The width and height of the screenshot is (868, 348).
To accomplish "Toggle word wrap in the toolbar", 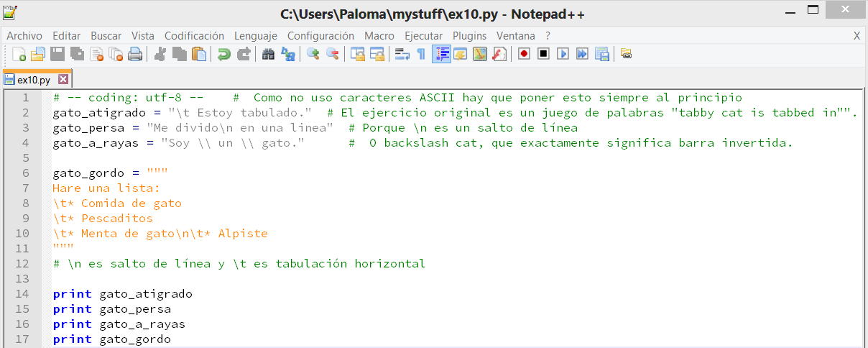I will click(x=402, y=54).
